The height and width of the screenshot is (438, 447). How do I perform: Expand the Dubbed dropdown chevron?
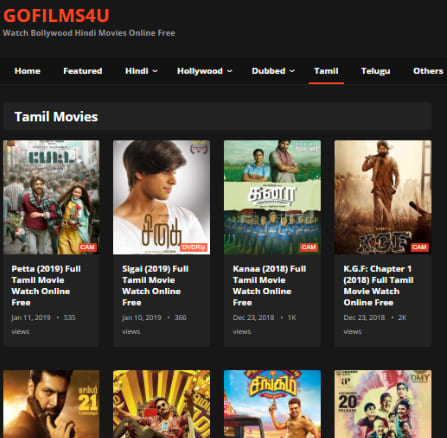292,71
